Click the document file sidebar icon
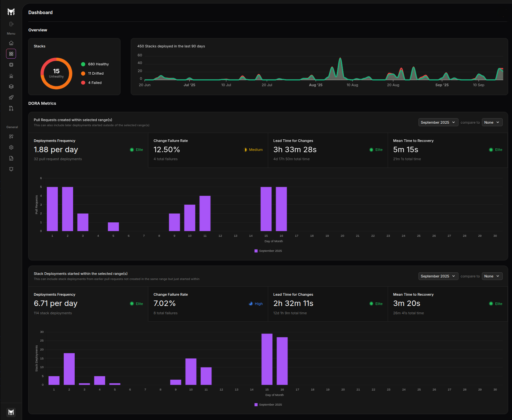This screenshot has width=512, height=420. pos(11,158)
